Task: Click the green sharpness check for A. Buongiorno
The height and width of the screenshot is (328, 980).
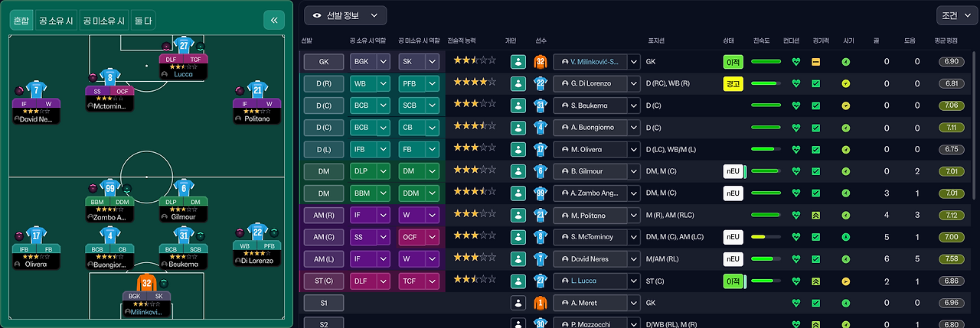Action: tap(816, 128)
